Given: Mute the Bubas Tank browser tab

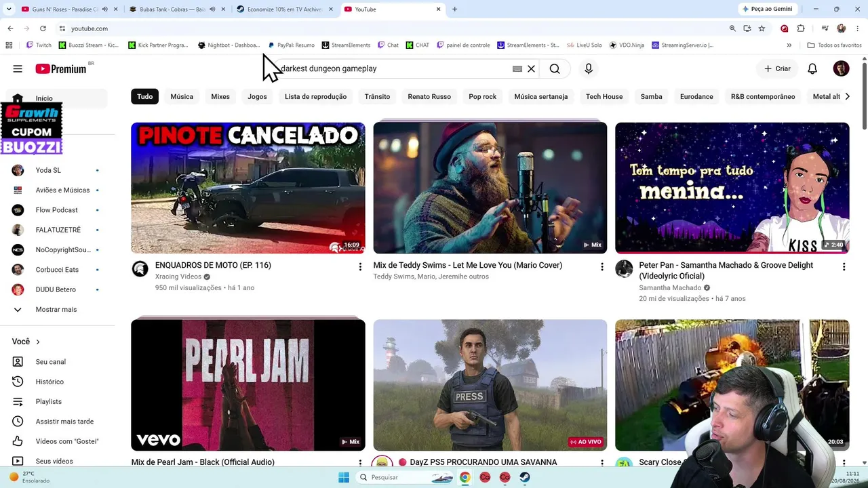Looking at the screenshot, I should click(212, 9).
